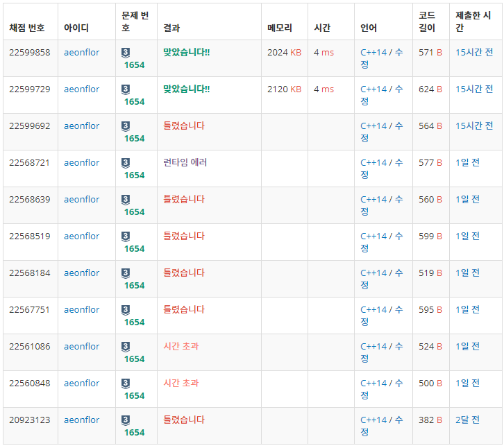Click code length 571 B

430,52
